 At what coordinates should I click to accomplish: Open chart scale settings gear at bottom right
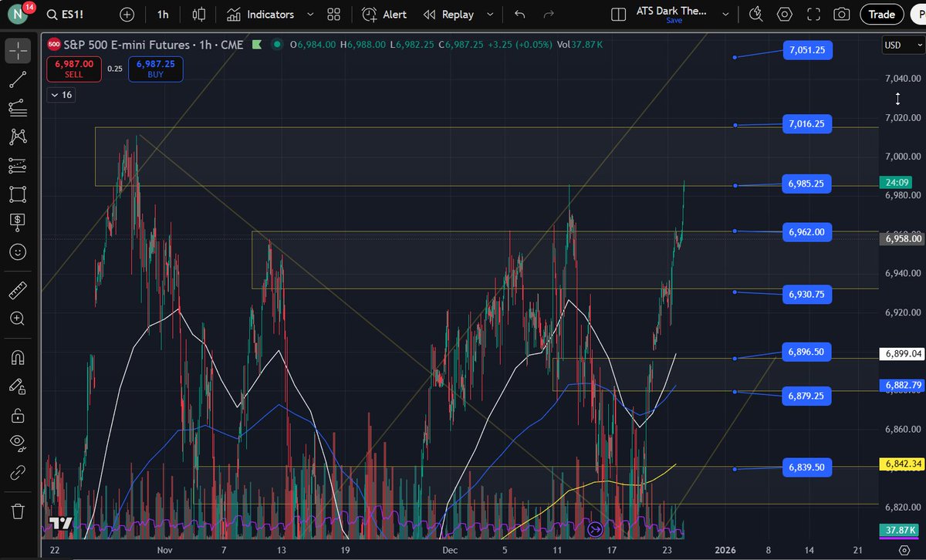click(903, 549)
